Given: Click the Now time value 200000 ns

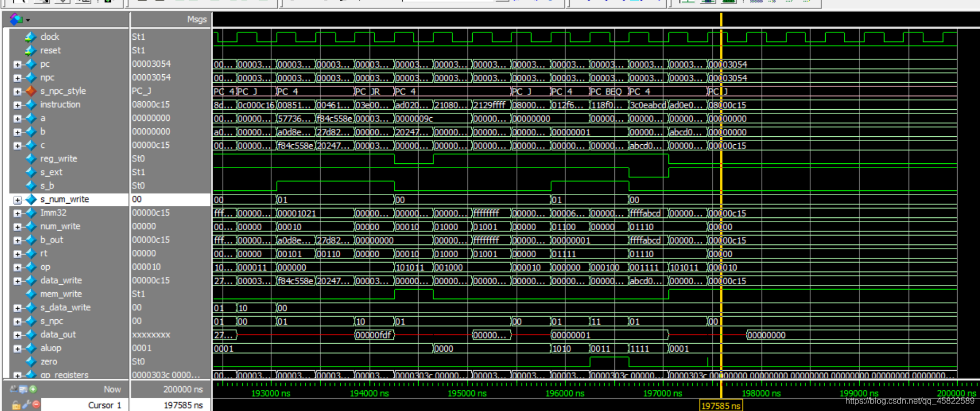Looking at the screenshot, I should [183, 389].
